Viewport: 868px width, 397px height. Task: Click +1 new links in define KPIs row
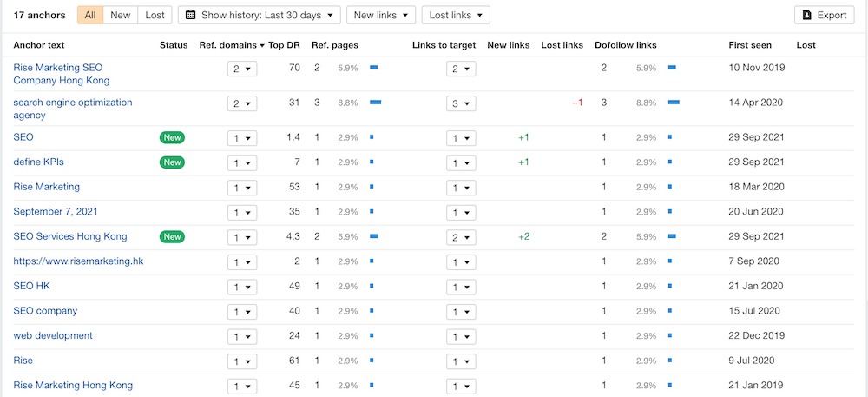coord(523,162)
